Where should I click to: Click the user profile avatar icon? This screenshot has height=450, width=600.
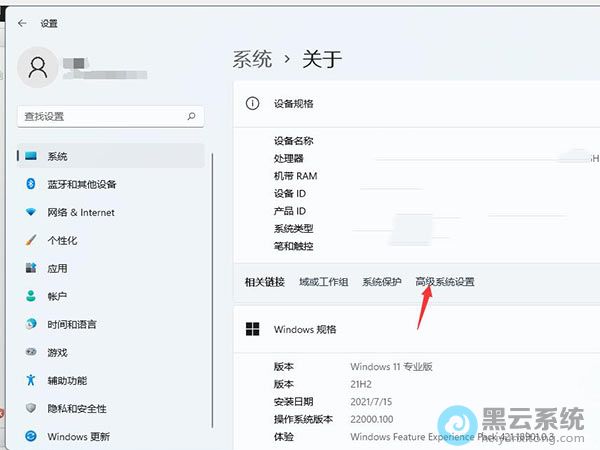coord(39,67)
